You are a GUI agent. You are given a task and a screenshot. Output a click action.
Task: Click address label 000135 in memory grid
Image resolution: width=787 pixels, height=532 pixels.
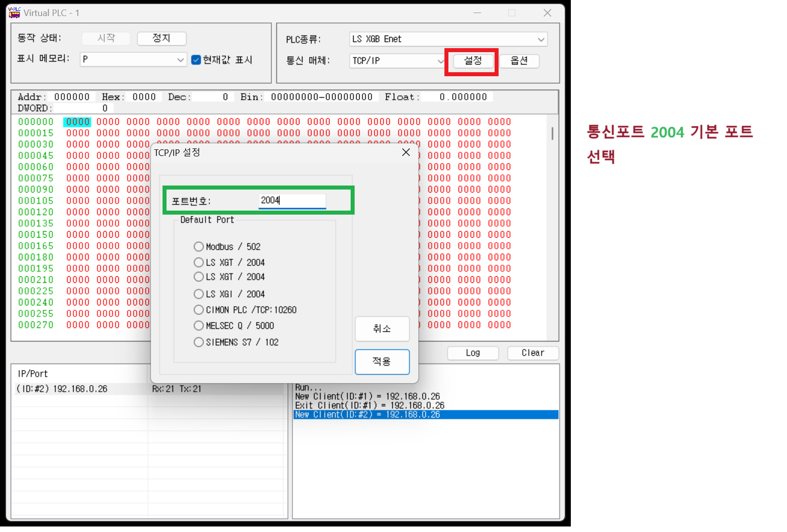coord(36,224)
